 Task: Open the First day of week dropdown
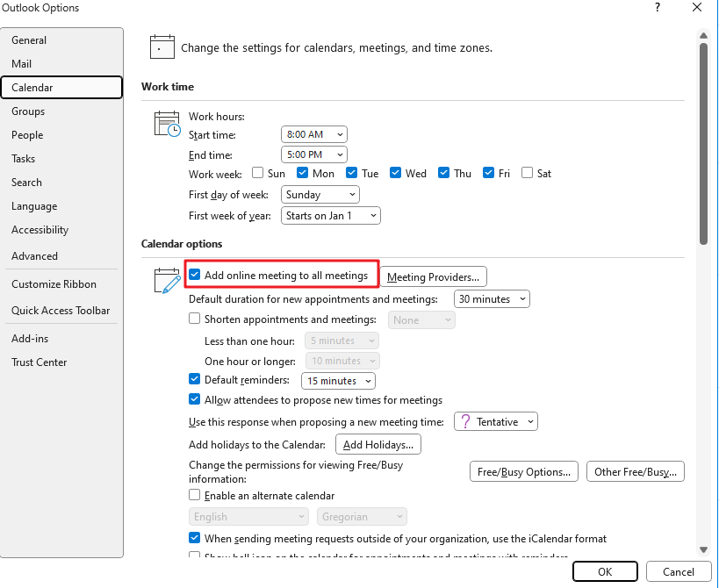pos(320,194)
